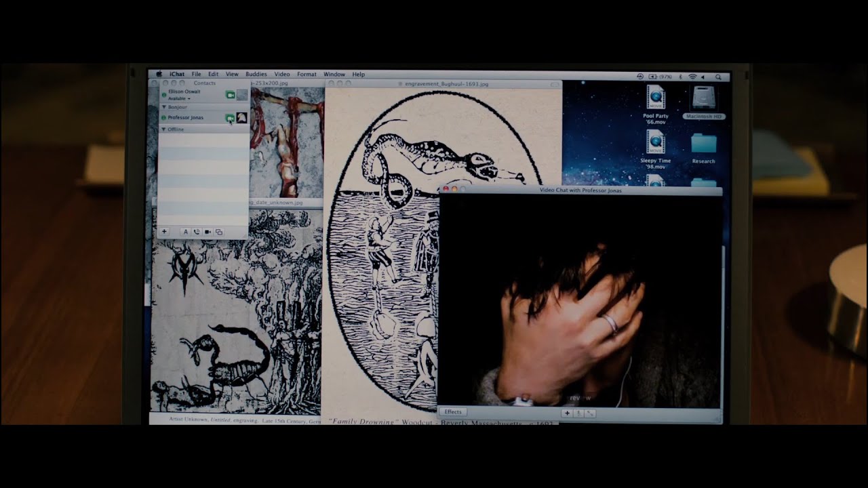Add a buddy with the Contacts plus button

tap(164, 232)
